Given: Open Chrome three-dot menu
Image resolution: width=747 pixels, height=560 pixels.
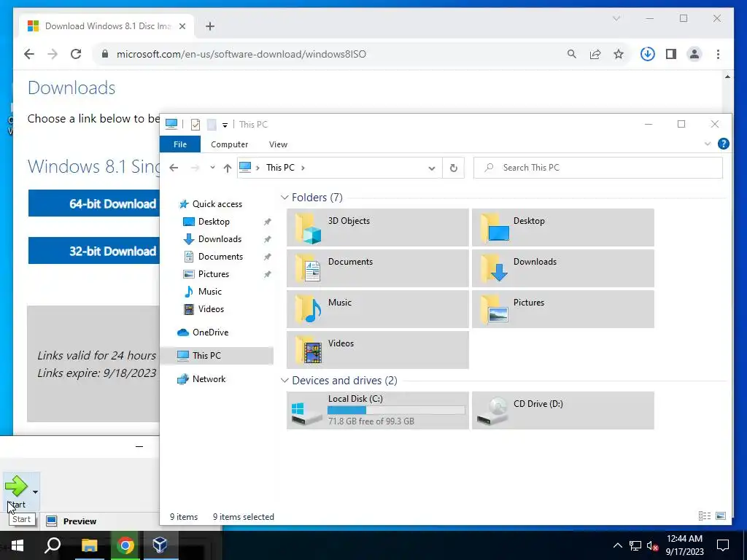Looking at the screenshot, I should (x=718, y=54).
